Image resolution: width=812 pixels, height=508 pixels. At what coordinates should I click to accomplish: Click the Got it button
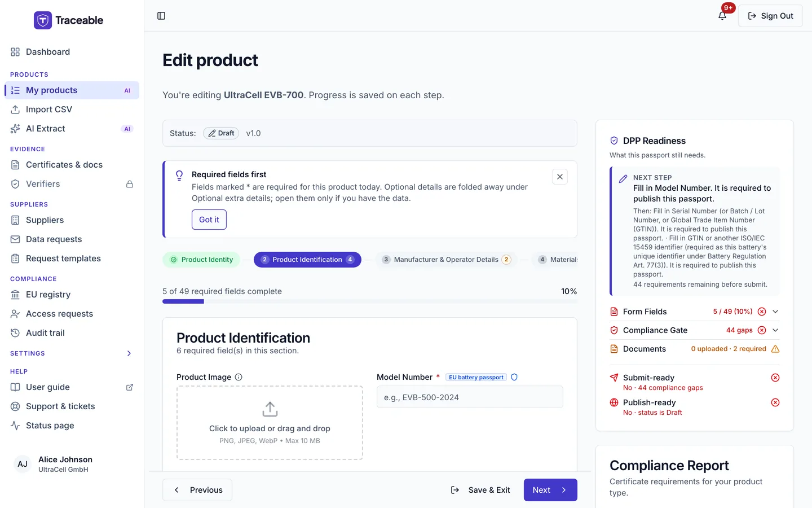pos(209,220)
